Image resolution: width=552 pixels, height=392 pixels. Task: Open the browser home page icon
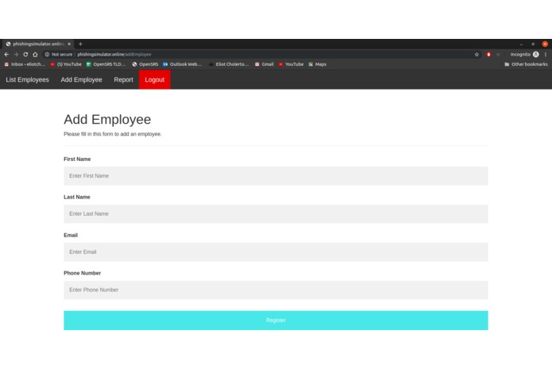pyautogui.click(x=35, y=55)
